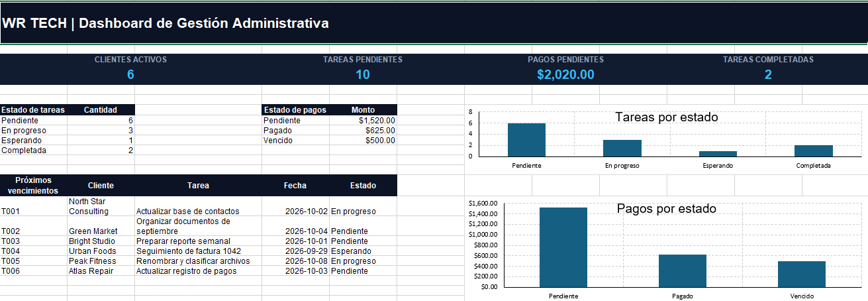Select the Tareas Pendientes value 10
Image resolution: width=868 pixels, height=301 pixels.
click(x=363, y=74)
